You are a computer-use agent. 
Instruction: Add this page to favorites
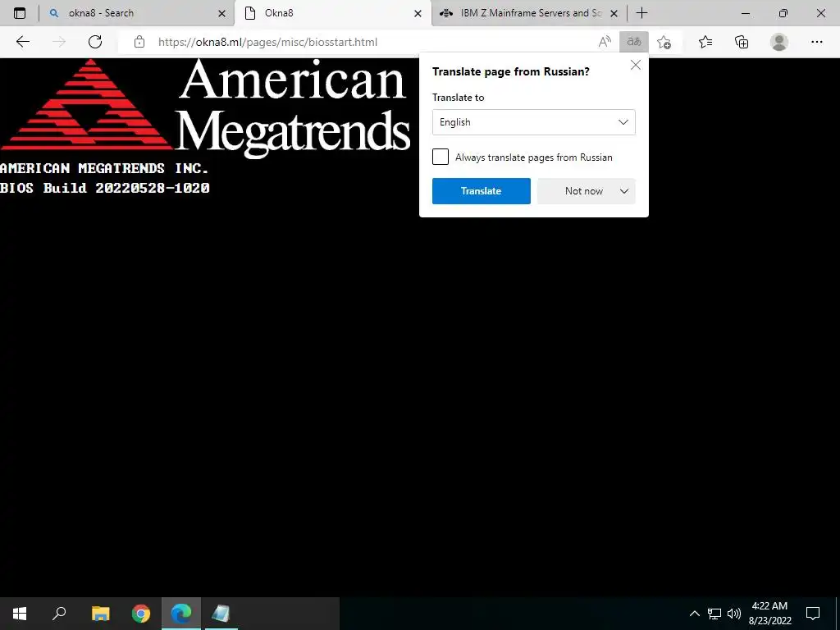pos(664,42)
